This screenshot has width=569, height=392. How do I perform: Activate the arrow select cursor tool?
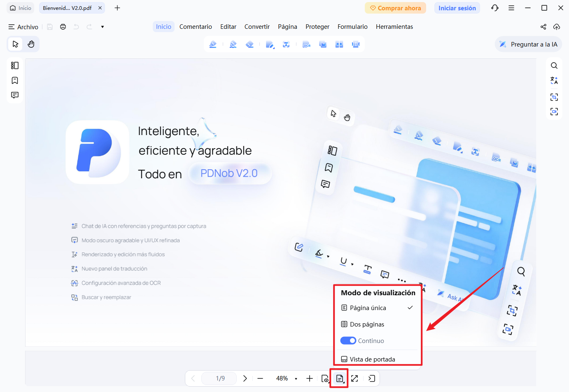pyautogui.click(x=15, y=44)
